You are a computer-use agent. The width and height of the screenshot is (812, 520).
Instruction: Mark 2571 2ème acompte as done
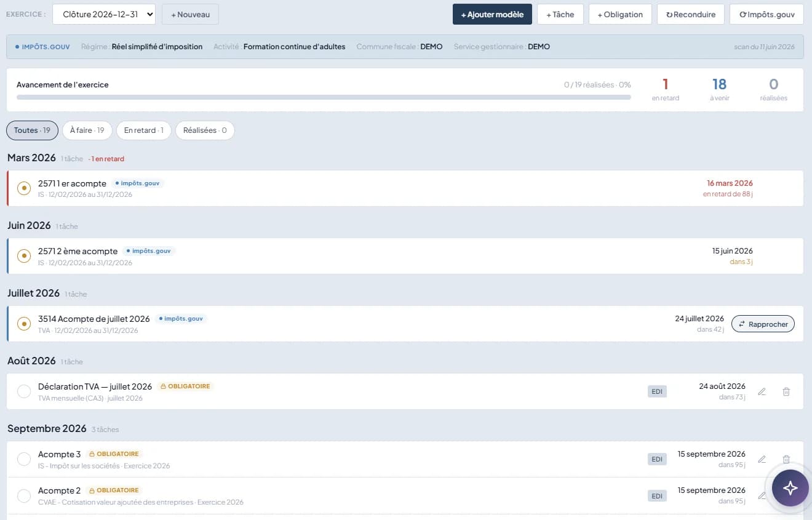pyautogui.click(x=24, y=256)
